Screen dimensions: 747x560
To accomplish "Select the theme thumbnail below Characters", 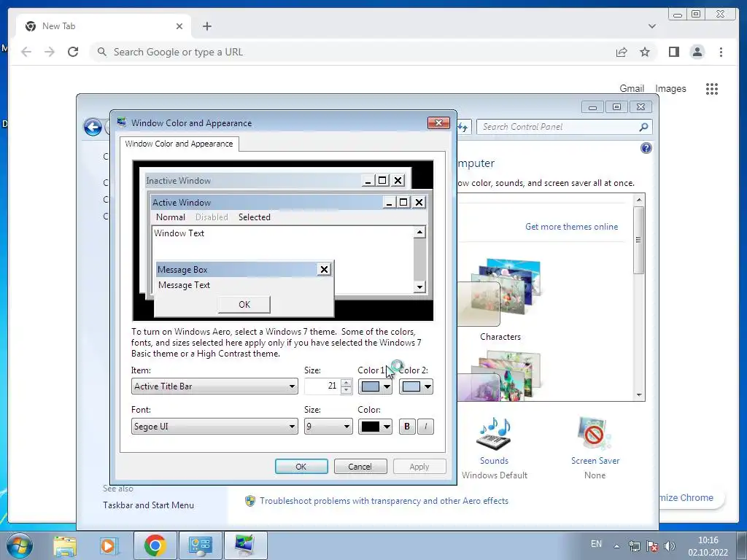I will (x=500, y=376).
